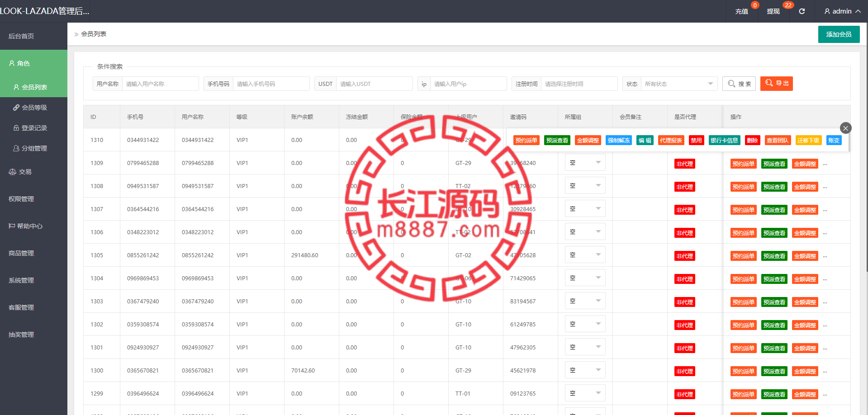Toggle 非代理 status for row 1309

click(x=684, y=164)
